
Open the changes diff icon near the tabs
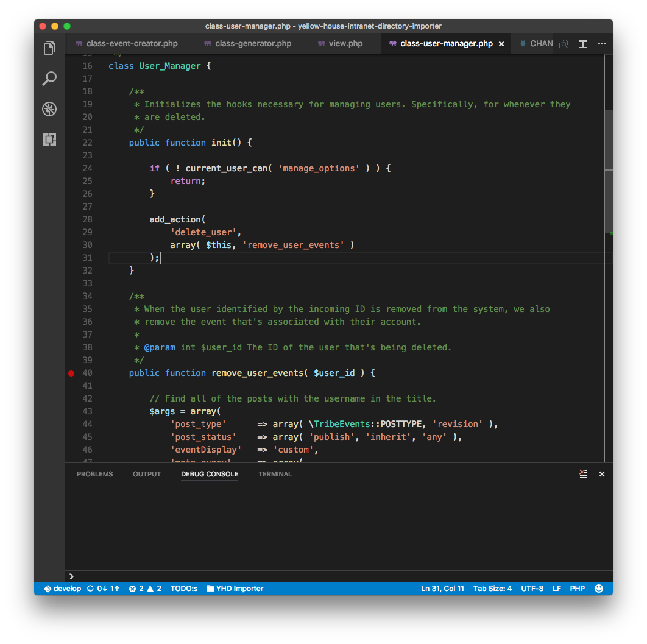tap(564, 44)
